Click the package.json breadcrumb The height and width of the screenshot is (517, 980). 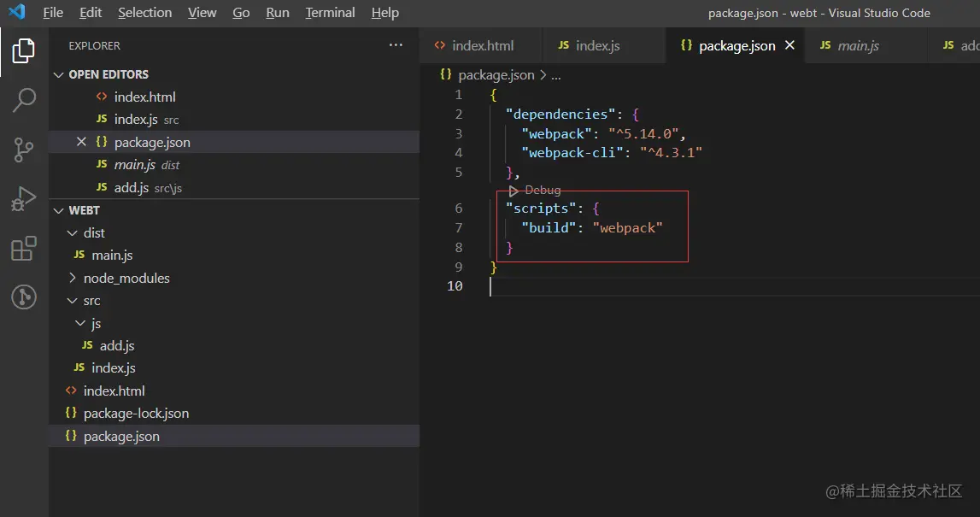(x=496, y=75)
